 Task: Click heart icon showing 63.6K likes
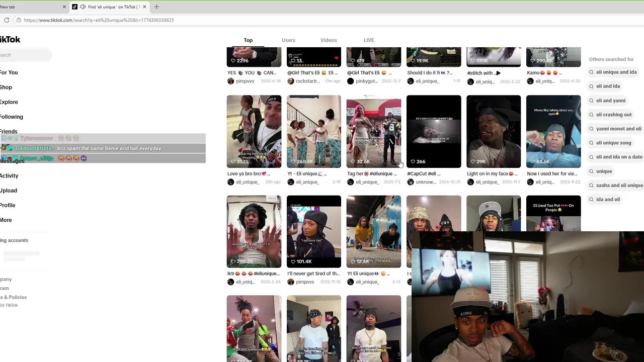(x=532, y=161)
